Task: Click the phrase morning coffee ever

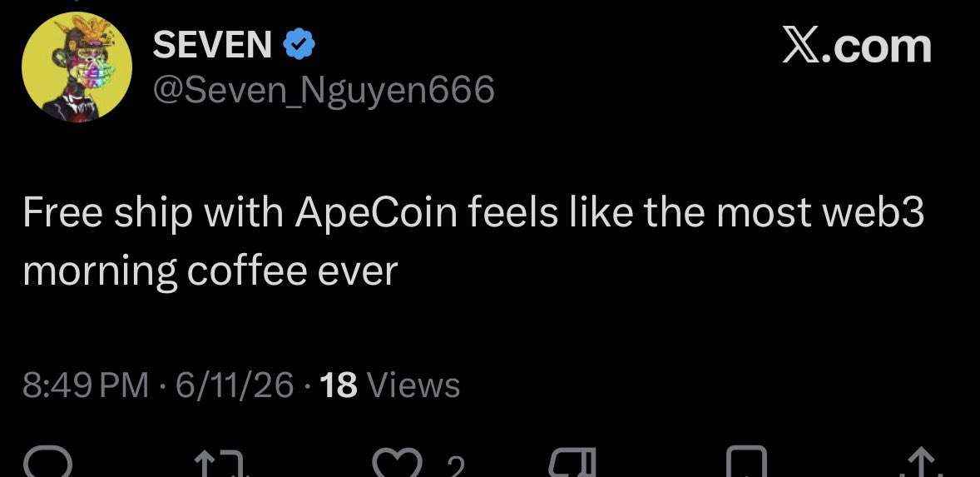Action: [210, 272]
